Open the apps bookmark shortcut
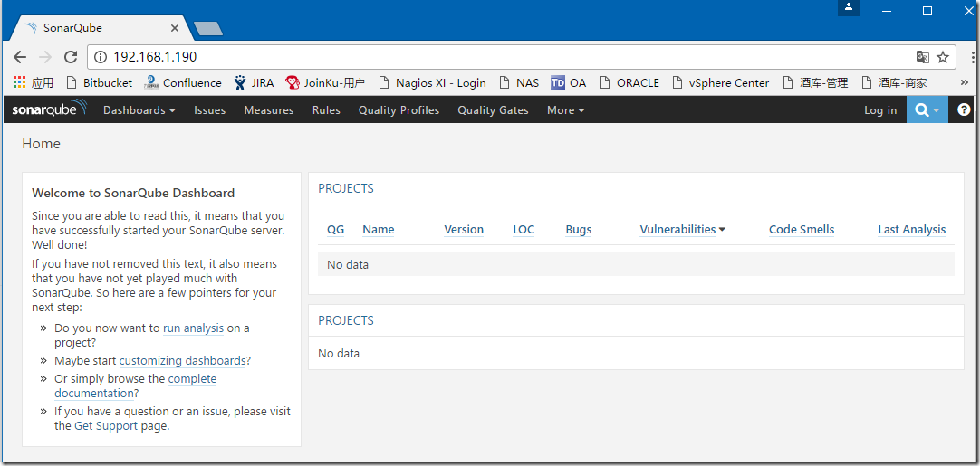The width and height of the screenshot is (980, 466). [34, 82]
